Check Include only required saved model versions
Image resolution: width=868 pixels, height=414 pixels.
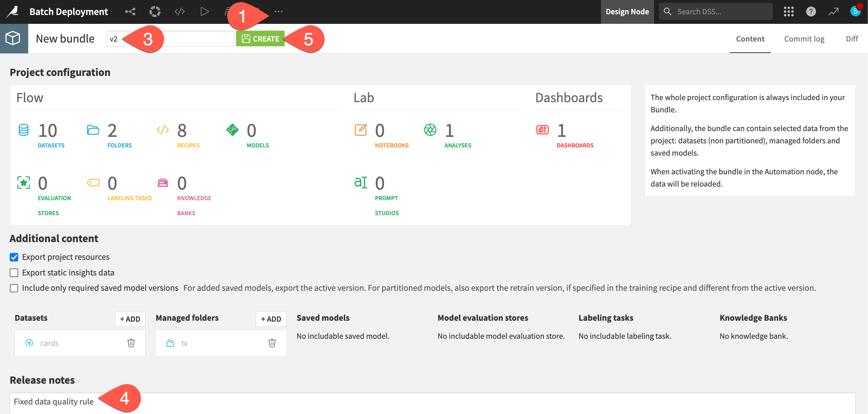(x=14, y=288)
